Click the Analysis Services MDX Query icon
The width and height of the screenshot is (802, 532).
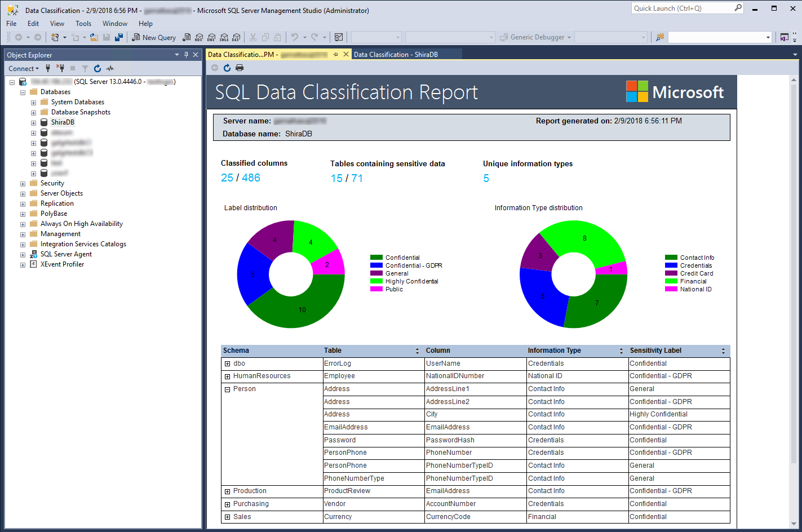point(199,38)
